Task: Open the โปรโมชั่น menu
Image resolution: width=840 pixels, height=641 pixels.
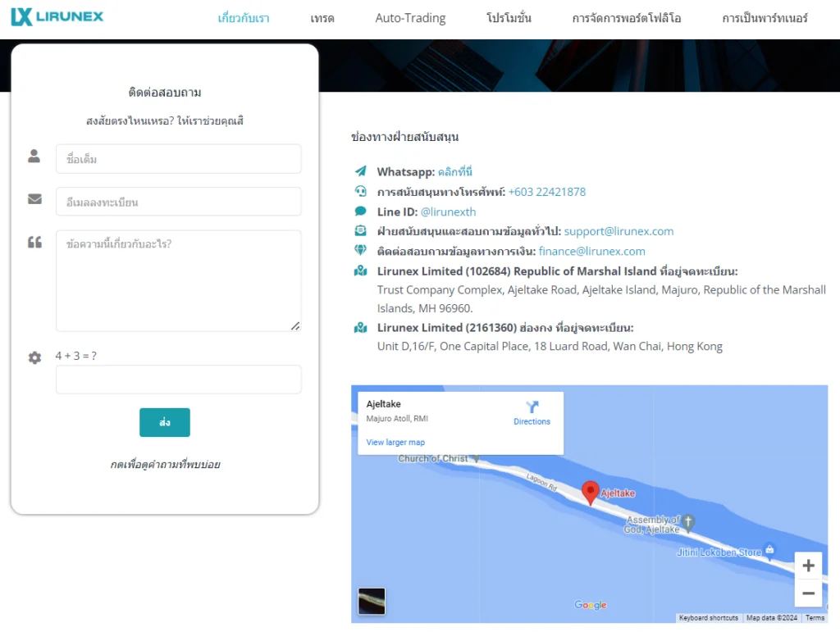Action: pos(509,18)
